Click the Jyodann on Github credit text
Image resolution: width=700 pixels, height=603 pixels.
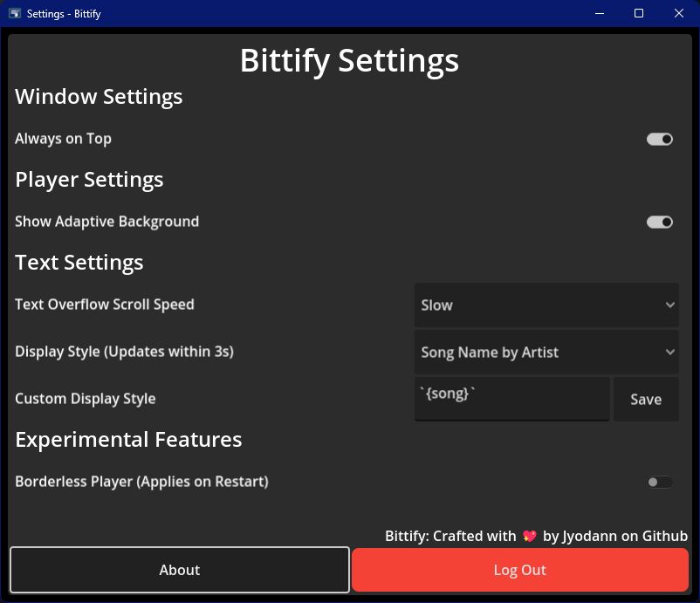tap(614, 537)
